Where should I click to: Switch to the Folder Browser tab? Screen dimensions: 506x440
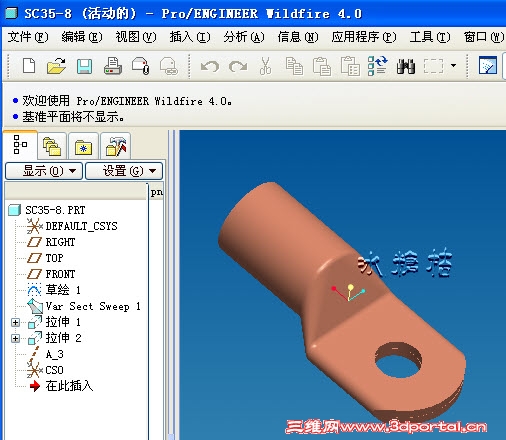[x=52, y=146]
